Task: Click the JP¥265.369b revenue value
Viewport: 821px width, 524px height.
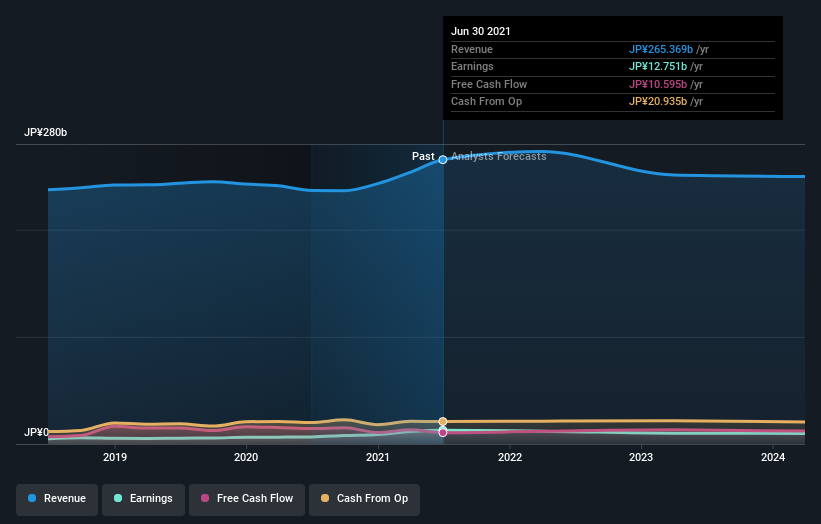Action: (661, 49)
